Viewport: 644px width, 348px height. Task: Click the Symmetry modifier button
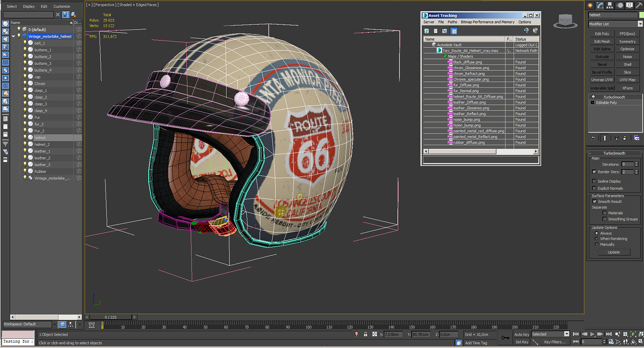pos(627,41)
